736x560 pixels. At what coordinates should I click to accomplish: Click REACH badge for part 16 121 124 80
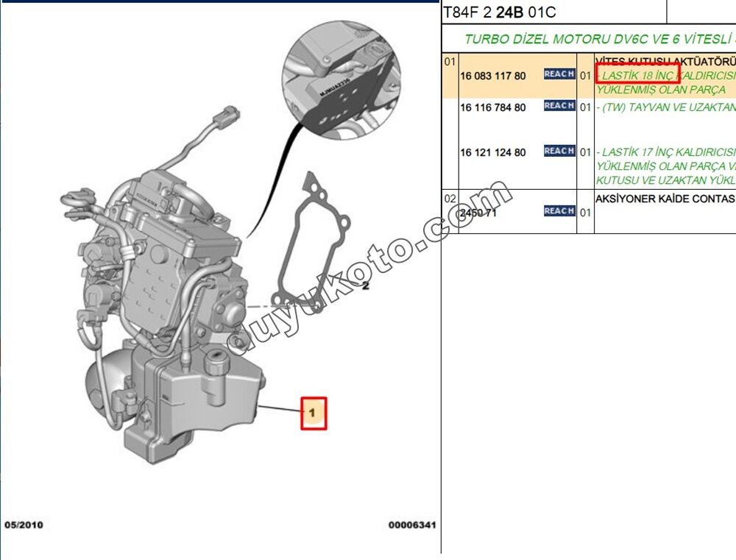click(559, 152)
